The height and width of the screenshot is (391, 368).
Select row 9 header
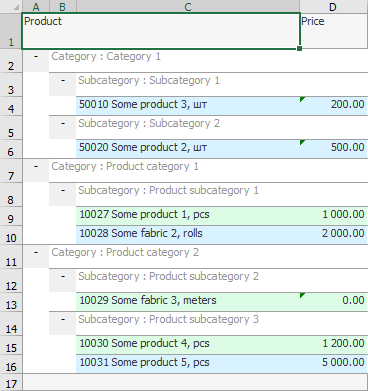11,216
